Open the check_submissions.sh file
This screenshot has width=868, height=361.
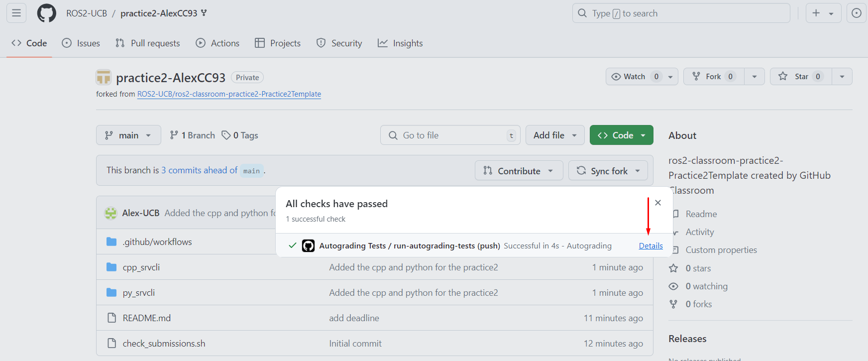coord(164,343)
